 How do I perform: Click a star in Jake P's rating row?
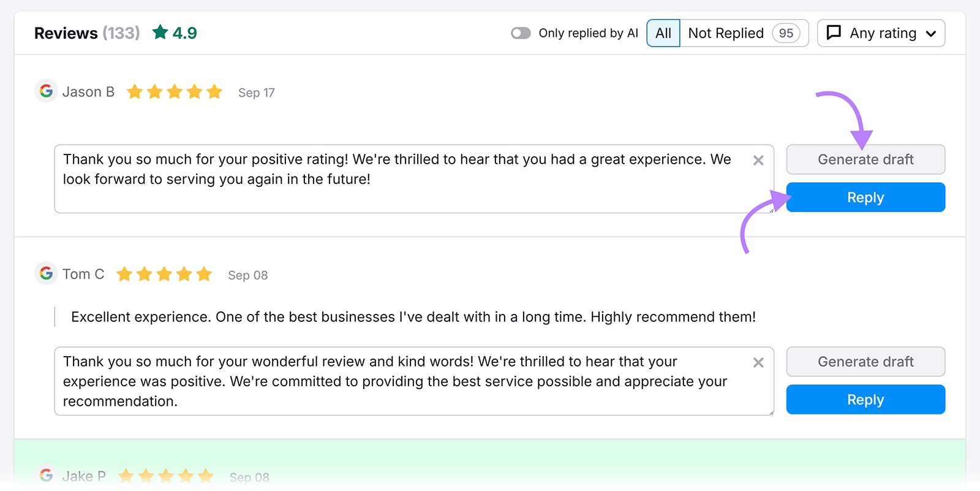point(165,475)
